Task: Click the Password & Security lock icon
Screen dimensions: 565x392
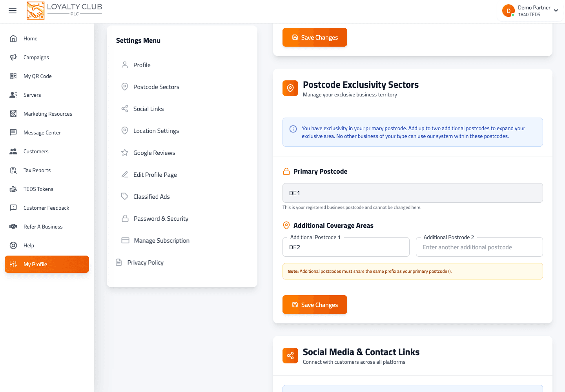Action: (125, 218)
